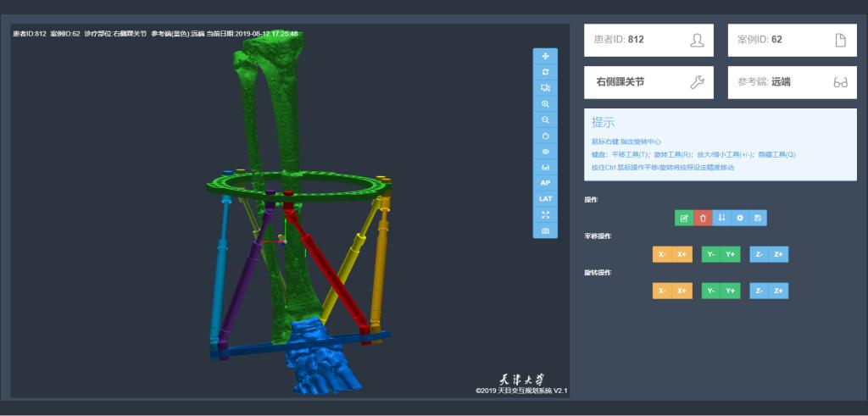Screen dimensions: 868x416
Task: Click the green edit icon button
Action: point(684,218)
